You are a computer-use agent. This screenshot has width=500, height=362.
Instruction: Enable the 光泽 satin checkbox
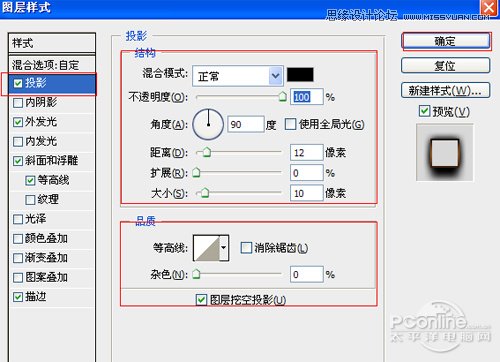18,219
